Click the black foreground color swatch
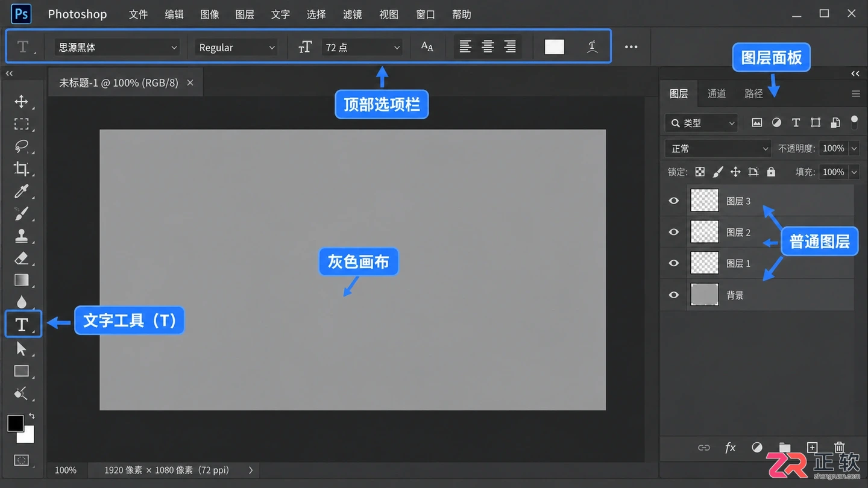 [x=16, y=423]
